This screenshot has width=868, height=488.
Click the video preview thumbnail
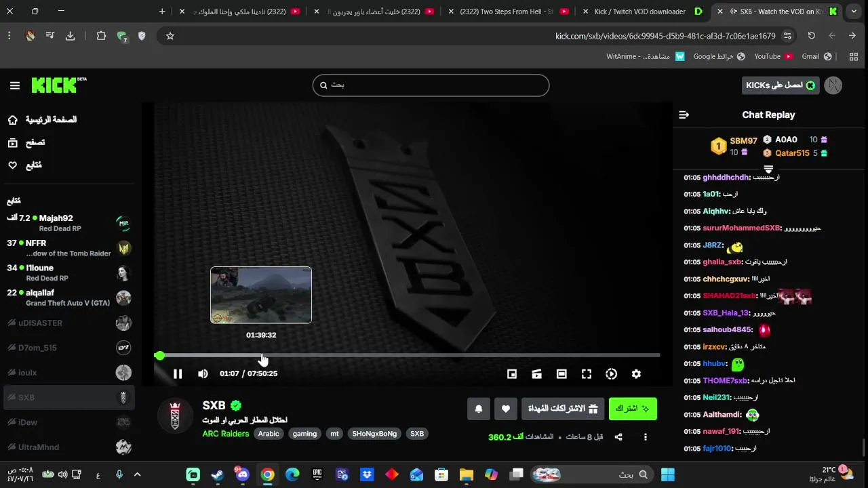(x=261, y=295)
